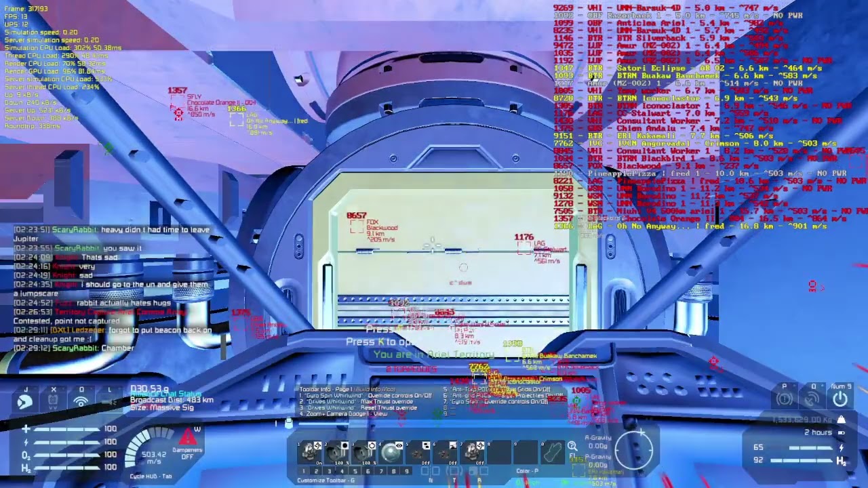Toggle the power icon labeled Num 9
Viewport: 868px width, 488px height.
[840, 399]
